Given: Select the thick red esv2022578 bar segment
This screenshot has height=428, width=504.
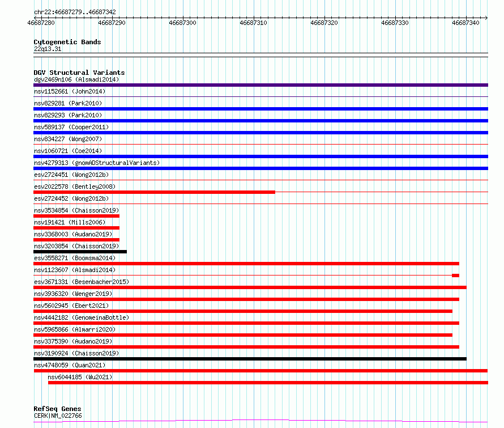Looking at the screenshot, I should click(154, 192).
